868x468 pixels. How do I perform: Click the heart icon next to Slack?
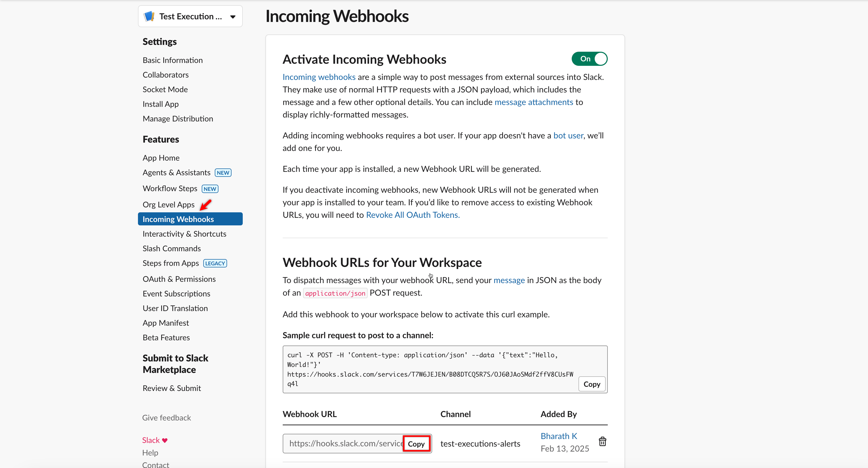tap(164, 440)
